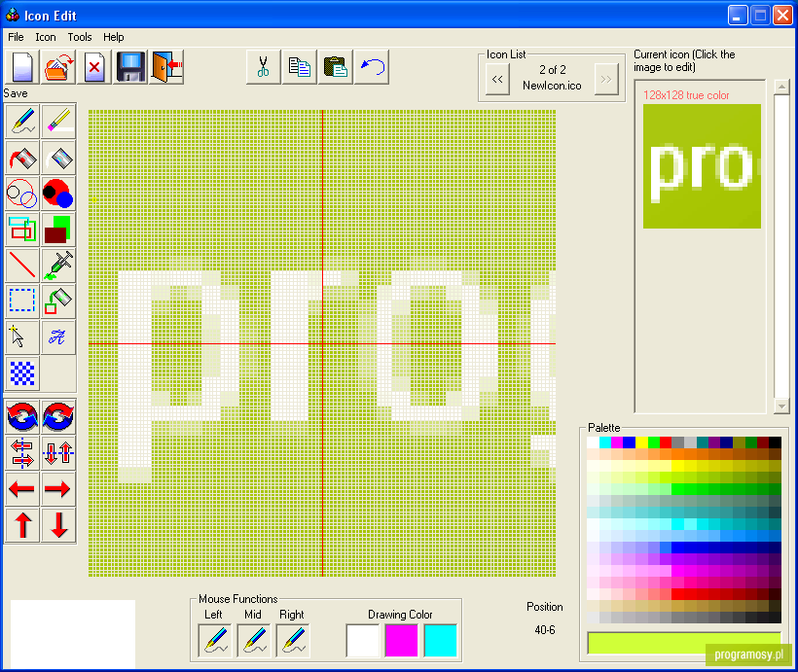Image resolution: width=798 pixels, height=672 pixels.
Task: Select the filled circles ellipse tool
Action: [x=58, y=194]
